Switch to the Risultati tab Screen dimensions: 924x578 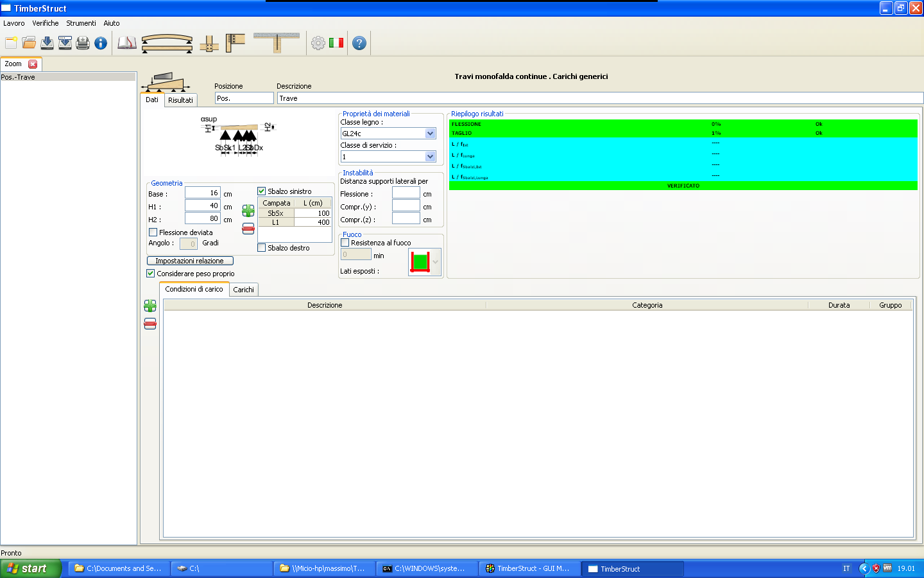point(180,100)
